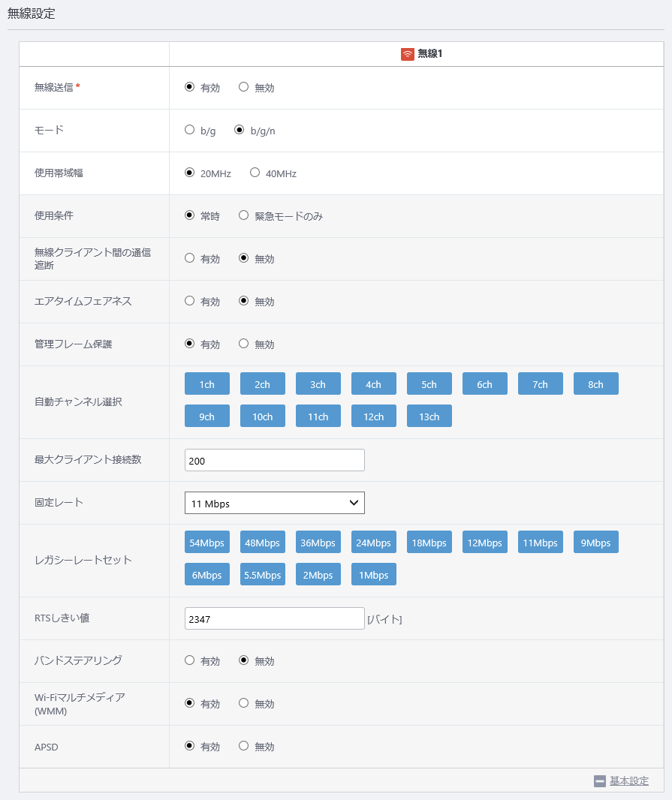The image size is (672, 800).
Task: Disable エアタイムフェアネス
Action: tap(243, 301)
